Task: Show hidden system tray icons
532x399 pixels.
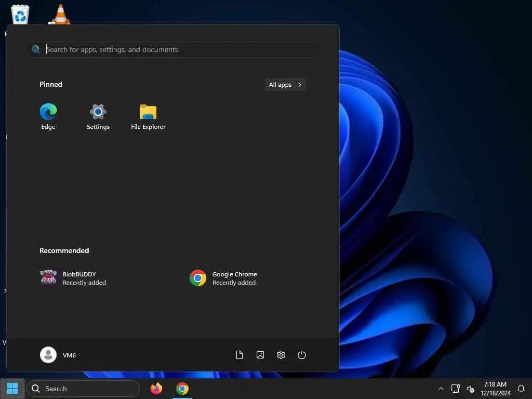Action: [441, 389]
